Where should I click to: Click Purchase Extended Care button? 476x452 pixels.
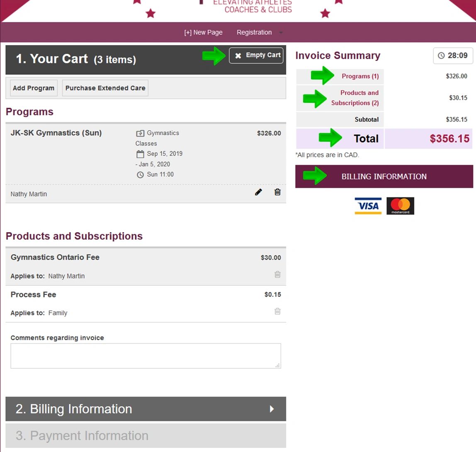click(105, 88)
